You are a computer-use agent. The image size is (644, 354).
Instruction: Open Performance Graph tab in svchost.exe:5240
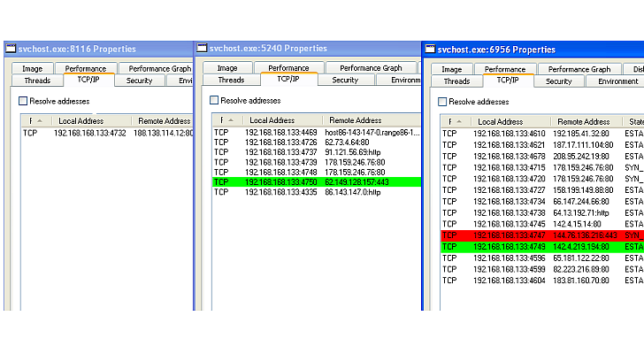point(370,68)
